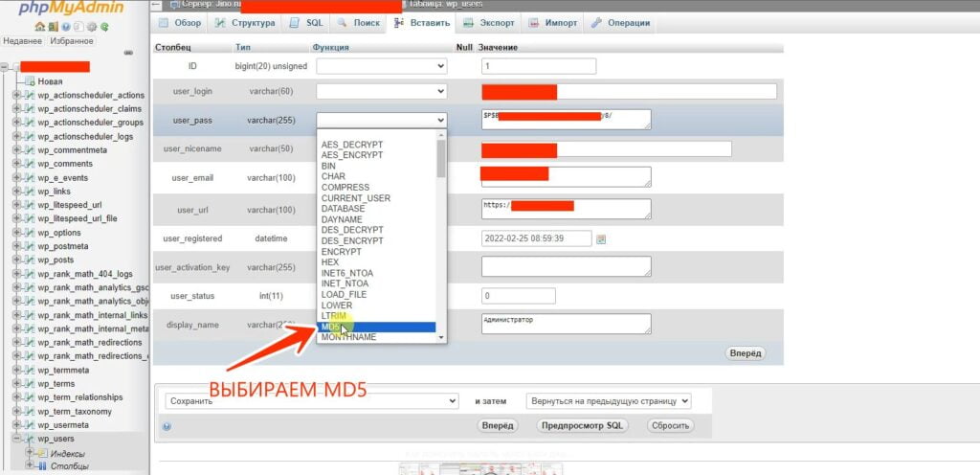Open the Вставить tab

(x=422, y=23)
